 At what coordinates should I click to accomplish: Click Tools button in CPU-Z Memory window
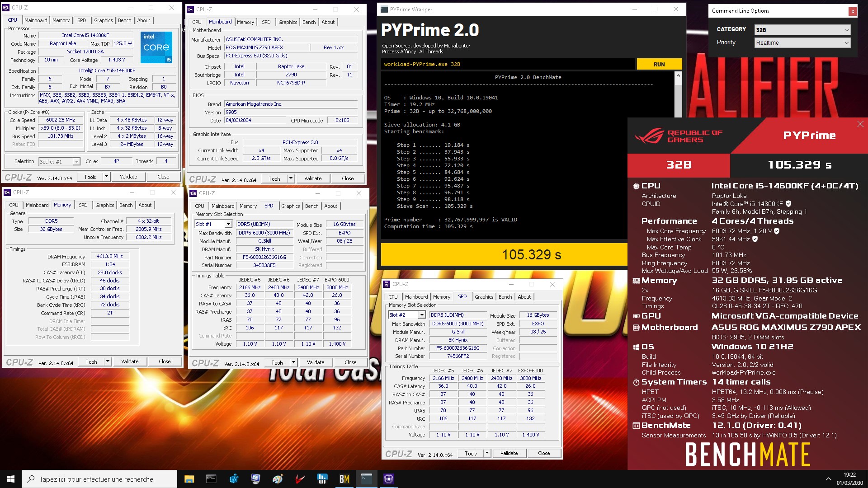click(x=91, y=361)
